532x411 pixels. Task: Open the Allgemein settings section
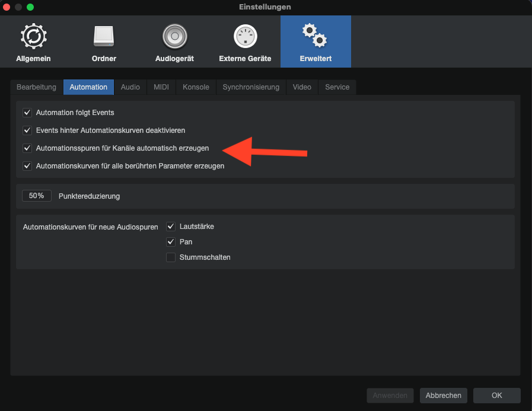(33, 42)
